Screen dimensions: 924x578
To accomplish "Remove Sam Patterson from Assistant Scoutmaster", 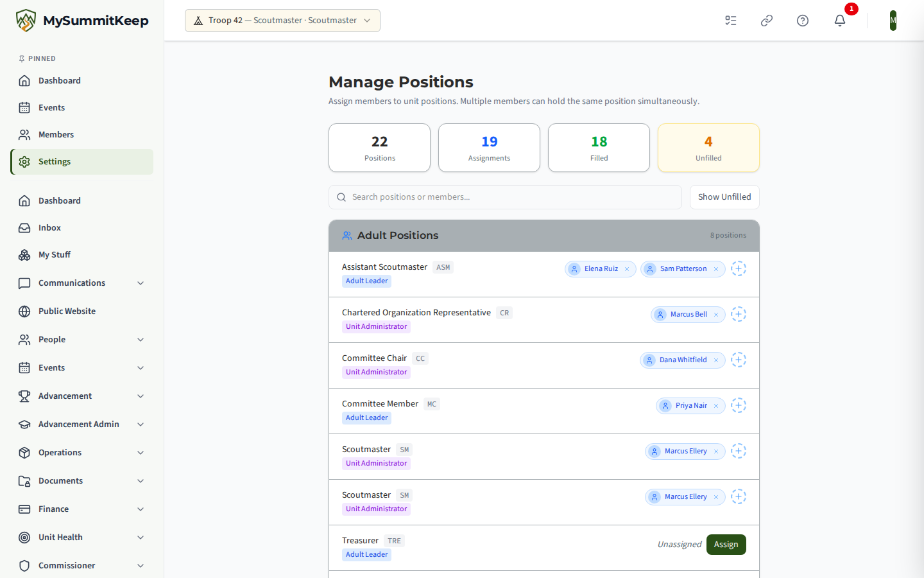I will [716, 269].
